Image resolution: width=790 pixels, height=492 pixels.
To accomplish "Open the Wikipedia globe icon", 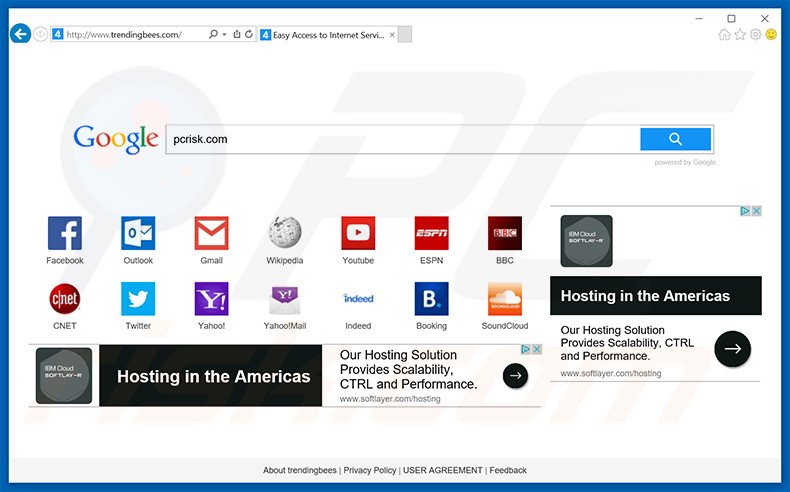I will coord(285,233).
